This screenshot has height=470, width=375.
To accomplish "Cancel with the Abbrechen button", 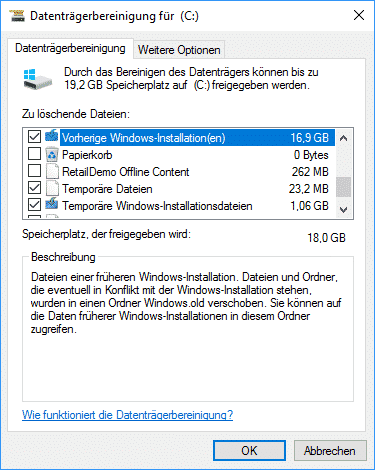I will click(330, 451).
